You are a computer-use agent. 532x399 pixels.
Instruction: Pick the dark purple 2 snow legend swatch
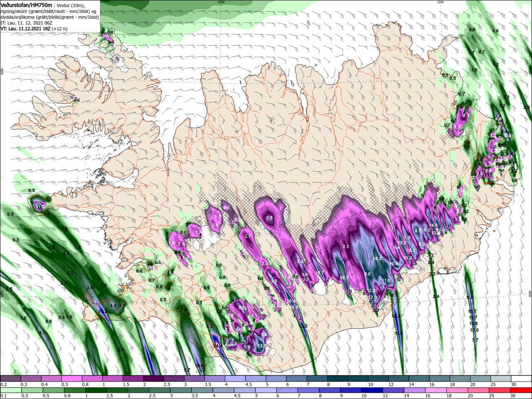coord(153,379)
